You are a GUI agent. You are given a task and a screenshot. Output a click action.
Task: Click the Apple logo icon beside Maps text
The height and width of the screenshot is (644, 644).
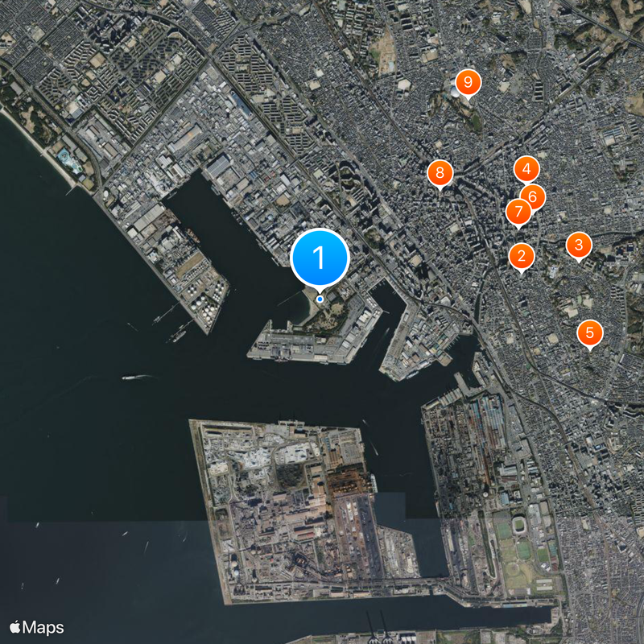click(15, 627)
